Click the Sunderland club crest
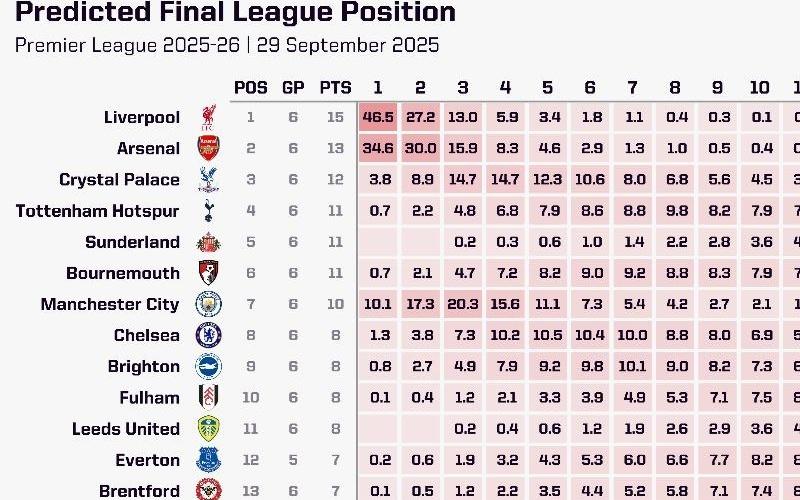The image size is (800, 500). (208, 242)
